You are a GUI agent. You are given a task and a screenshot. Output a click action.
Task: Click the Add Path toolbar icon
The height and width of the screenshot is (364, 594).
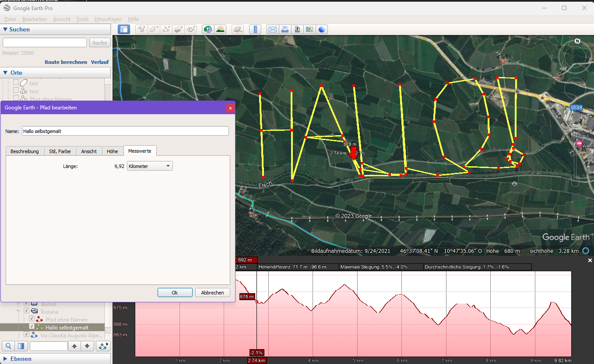click(166, 29)
